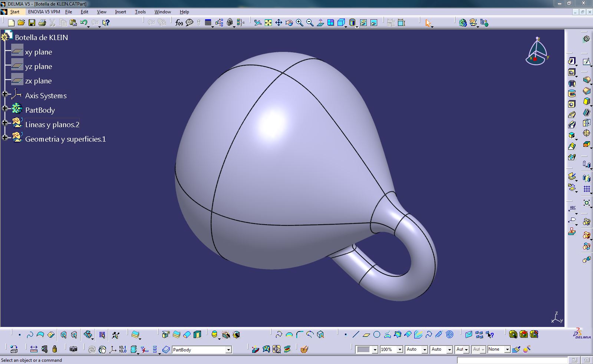Open the ENOVIA V5 VPM menu

[x=44, y=12]
